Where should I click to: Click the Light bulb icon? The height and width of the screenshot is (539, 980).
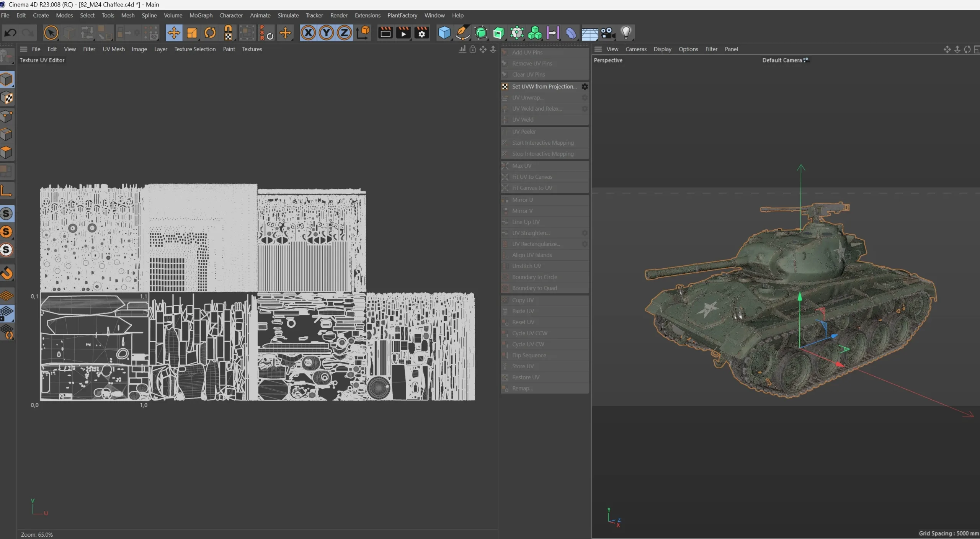point(626,33)
